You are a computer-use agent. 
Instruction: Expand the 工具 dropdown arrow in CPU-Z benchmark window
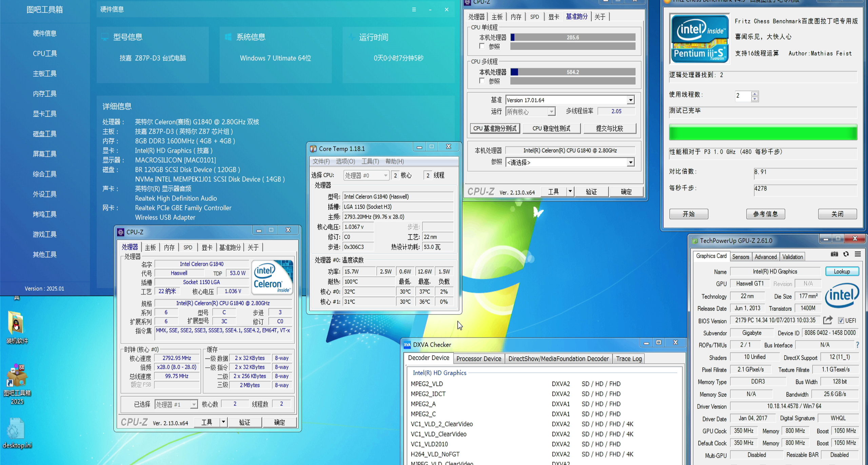(570, 192)
